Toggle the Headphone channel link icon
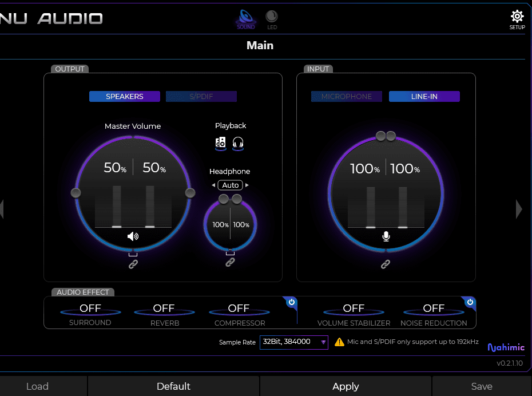532x396 pixels. (x=230, y=262)
